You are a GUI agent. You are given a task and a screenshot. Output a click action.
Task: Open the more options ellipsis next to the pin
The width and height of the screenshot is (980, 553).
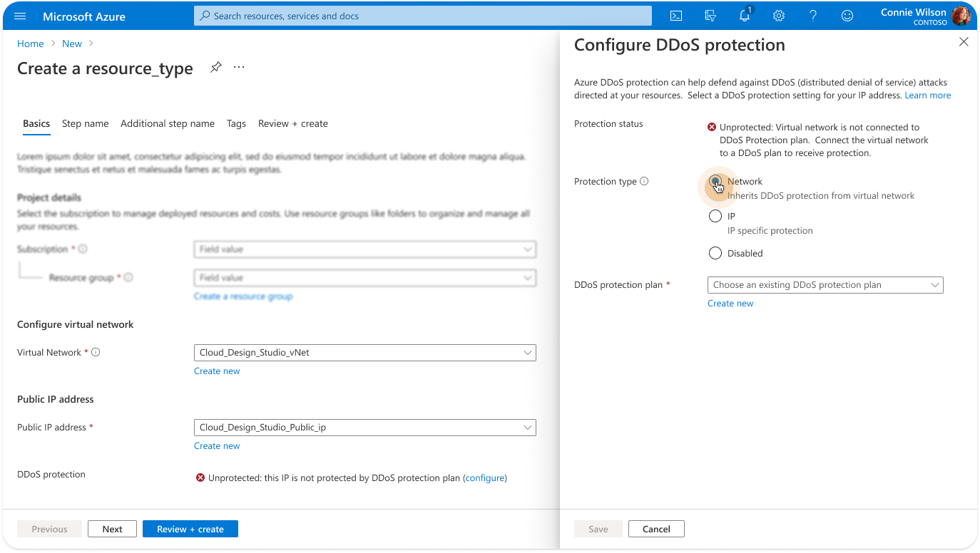pyautogui.click(x=239, y=67)
